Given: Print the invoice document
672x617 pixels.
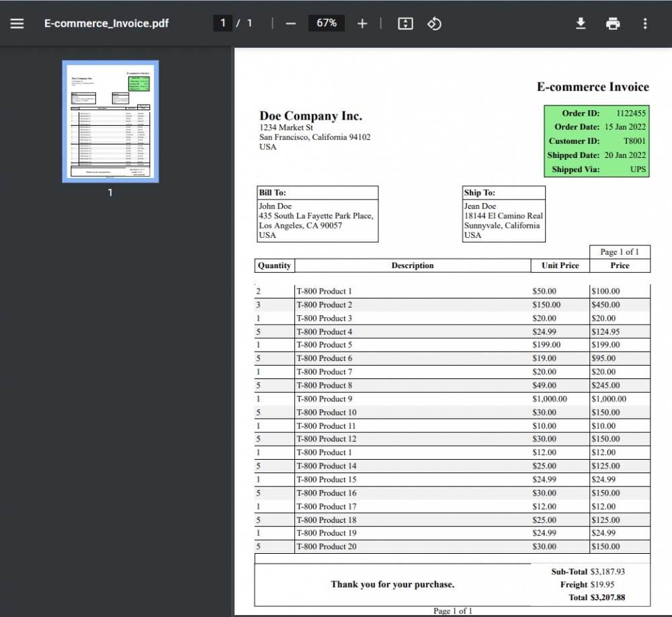Looking at the screenshot, I should (x=613, y=24).
